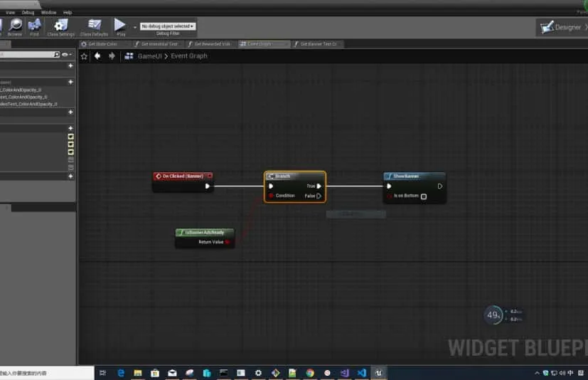Open the view options eye dropdown
Screen dimensions: 588x380
pyautogui.click(x=66, y=54)
